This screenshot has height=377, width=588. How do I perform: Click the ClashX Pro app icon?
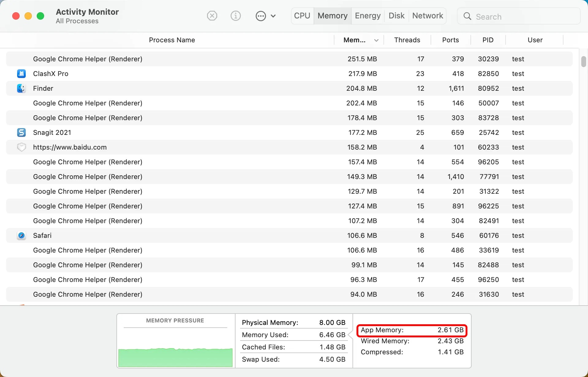(x=21, y=74)
